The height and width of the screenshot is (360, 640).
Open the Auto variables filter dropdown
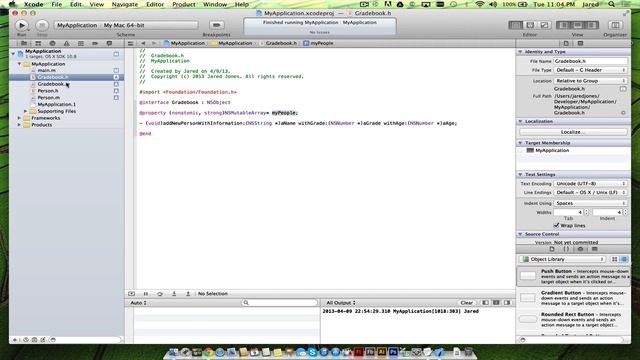pos(138,303)
